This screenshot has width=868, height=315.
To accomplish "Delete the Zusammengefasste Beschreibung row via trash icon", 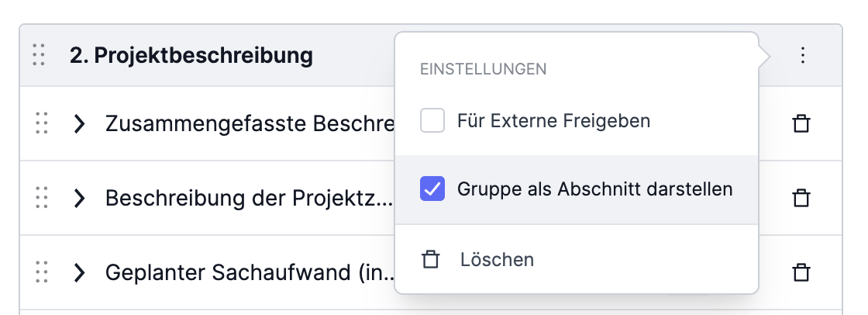I will click(x=801, y=123).
